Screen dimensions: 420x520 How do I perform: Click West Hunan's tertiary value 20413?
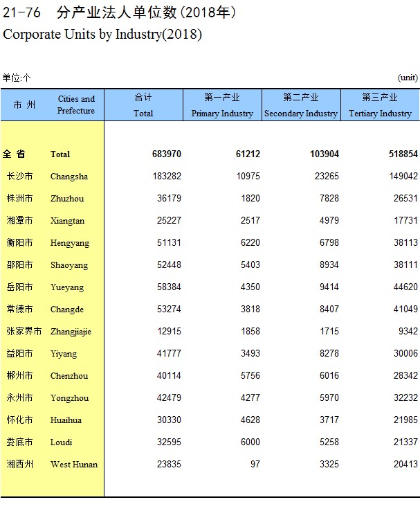pos(405,465)
